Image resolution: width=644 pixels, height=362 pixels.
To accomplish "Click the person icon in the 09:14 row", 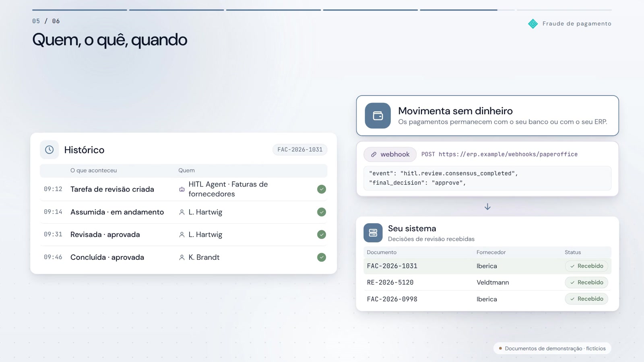I will (x=182, y=212).
